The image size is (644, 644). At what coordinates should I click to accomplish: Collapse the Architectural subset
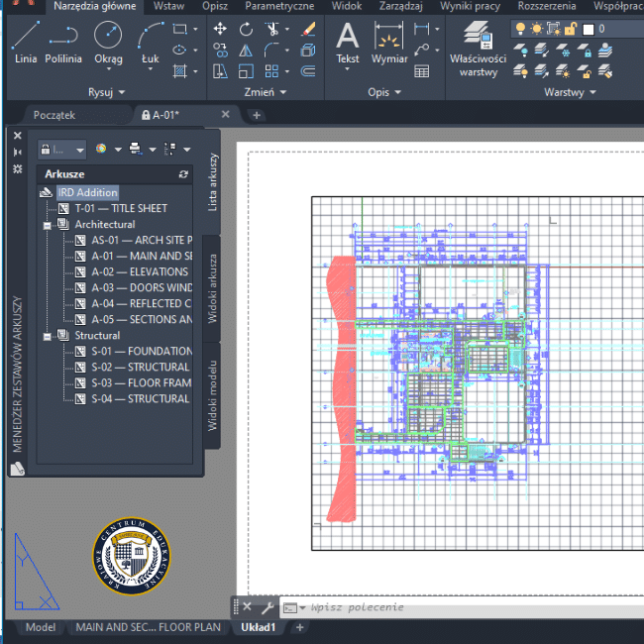pyautogui.click(x=48, y=226)
